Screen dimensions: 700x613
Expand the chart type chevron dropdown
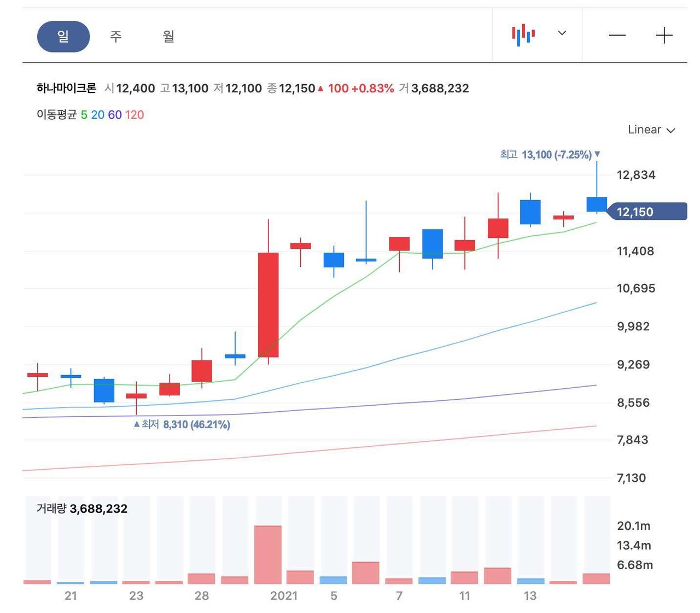[562, 33]
